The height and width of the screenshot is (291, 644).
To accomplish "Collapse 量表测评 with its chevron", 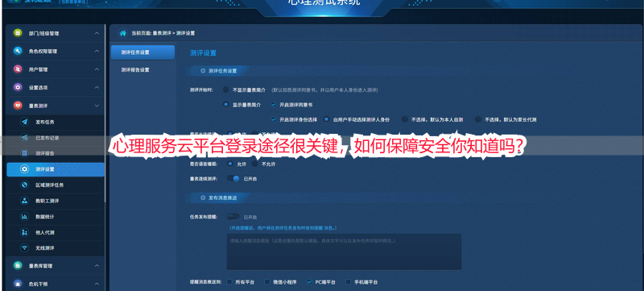I will [x=97, y=106].
